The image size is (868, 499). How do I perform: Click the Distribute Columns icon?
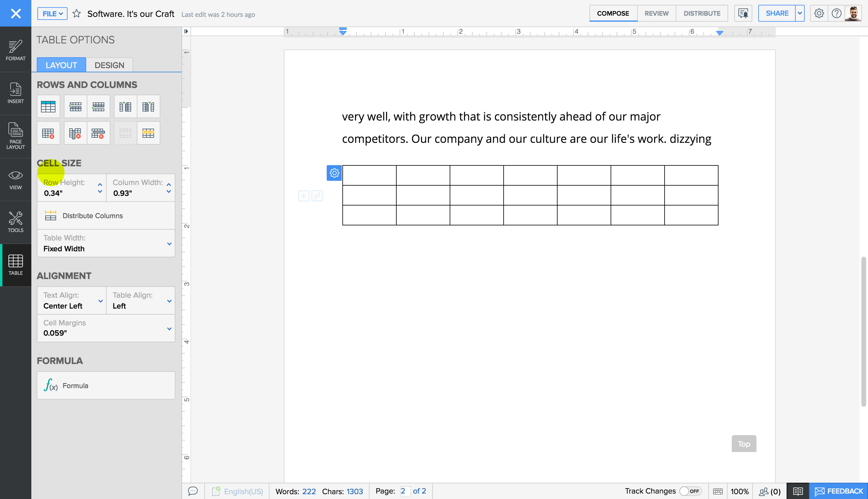(x=50, y=215)
